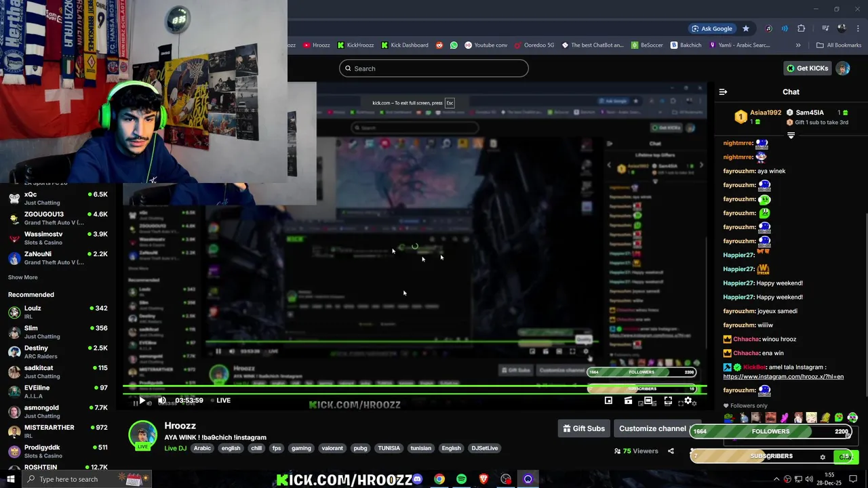Open EVEiline recommended channel
868x488 pixels.
point(58,392)
